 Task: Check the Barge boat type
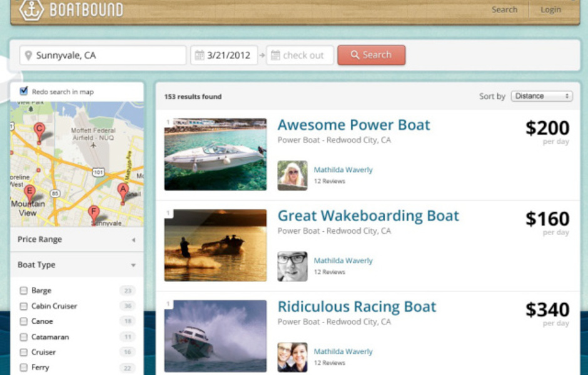pos(24,291)
